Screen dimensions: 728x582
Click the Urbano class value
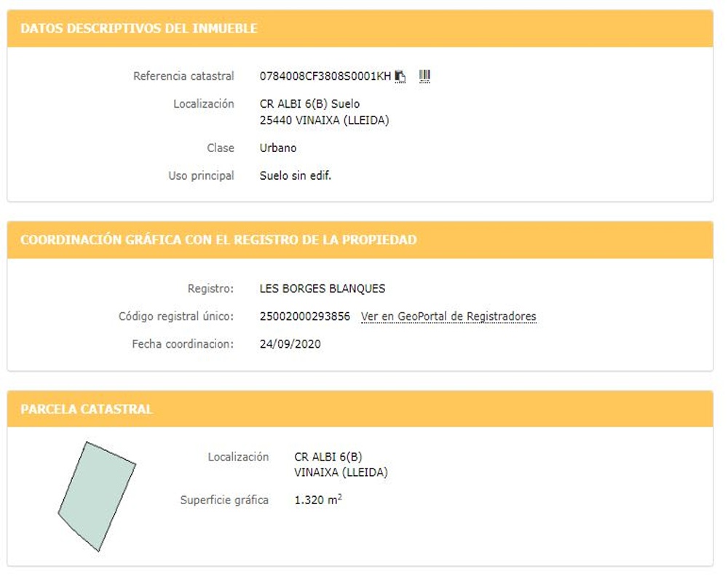[x=278, y=148]
